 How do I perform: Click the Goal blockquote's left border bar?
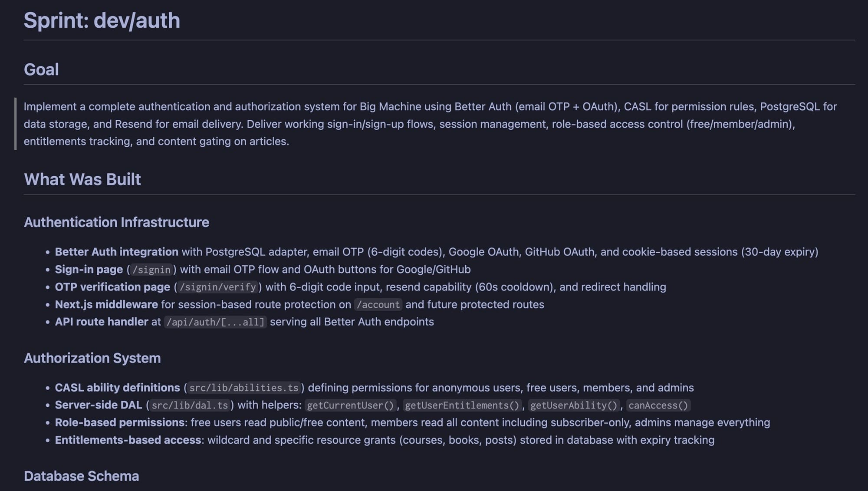tap(16, 124)
